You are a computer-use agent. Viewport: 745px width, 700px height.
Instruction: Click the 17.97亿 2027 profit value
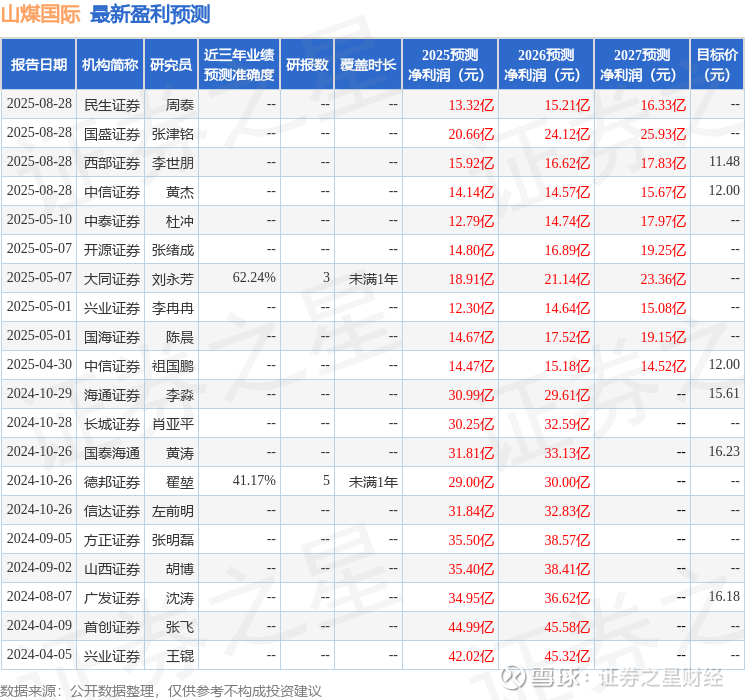tap(663, 221)
